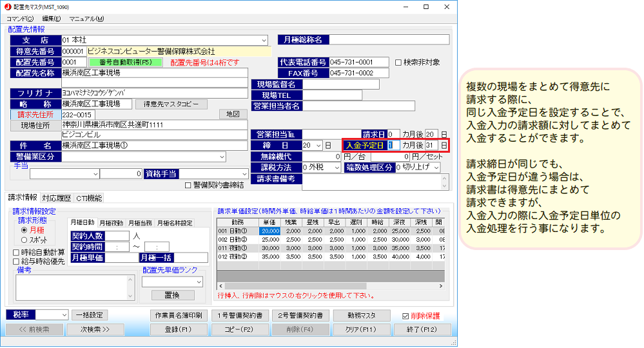
Task: Switch to the 対応履歴 tab
Action: point(57,198)
